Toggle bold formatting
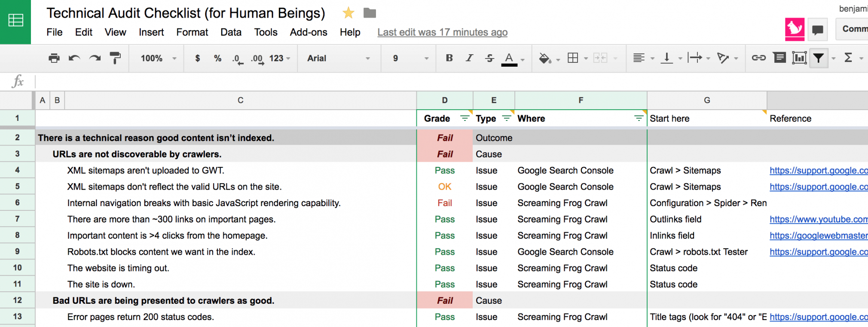This screenshot has height=327, width=868. [x=449, y=58]
